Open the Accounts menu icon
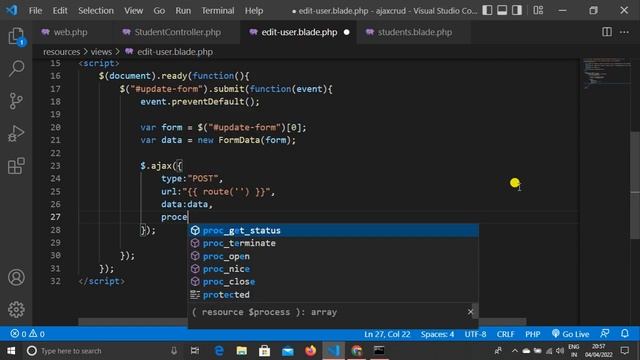This screenshot has width=640, height=360. tap(16, 278)
